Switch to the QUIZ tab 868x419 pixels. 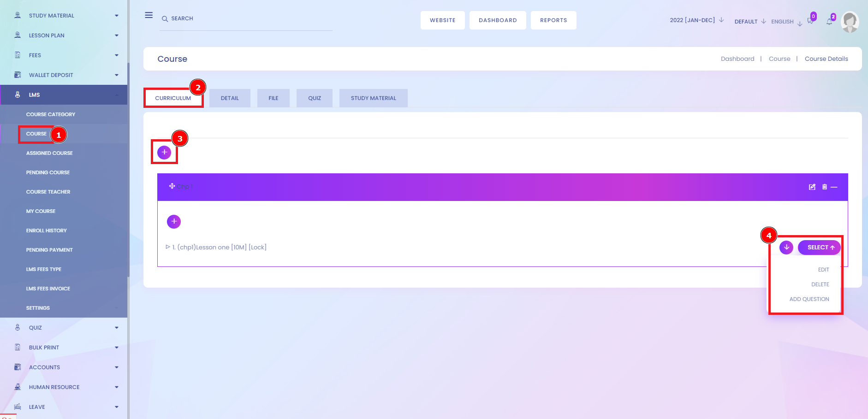click(x=314, y=98)
